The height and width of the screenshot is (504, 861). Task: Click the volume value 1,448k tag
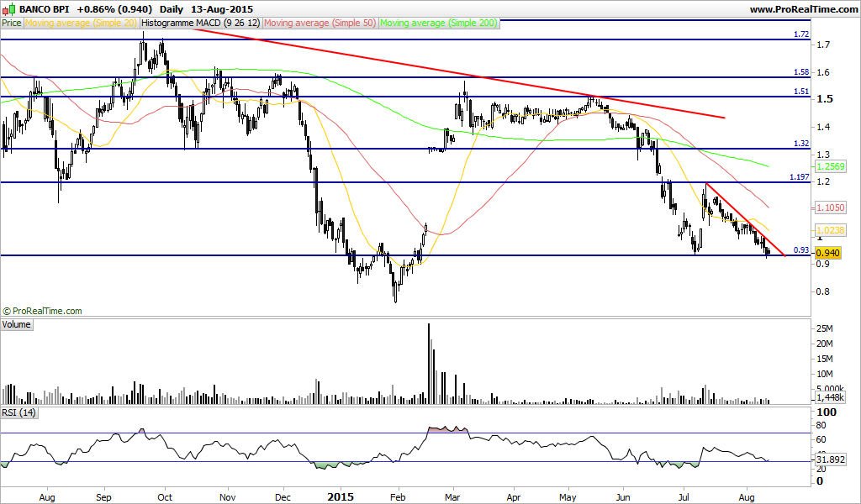830,397
